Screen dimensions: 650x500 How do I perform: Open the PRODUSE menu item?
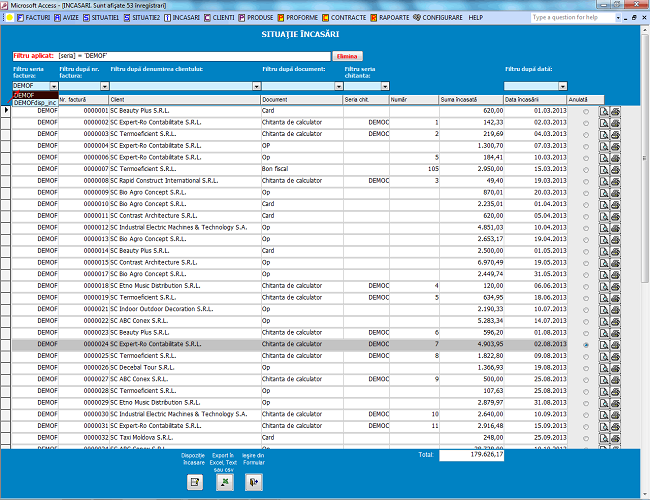tap(256, 18)
